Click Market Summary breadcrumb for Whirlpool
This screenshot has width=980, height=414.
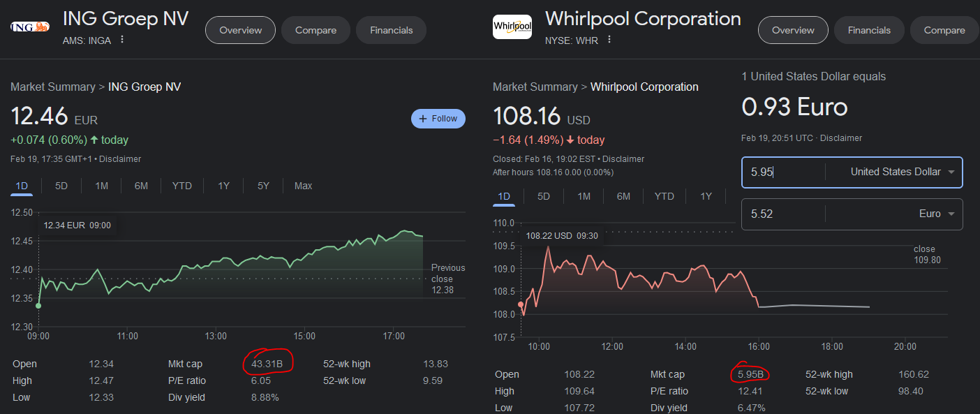pyautogui.click(x=535, y=87)
